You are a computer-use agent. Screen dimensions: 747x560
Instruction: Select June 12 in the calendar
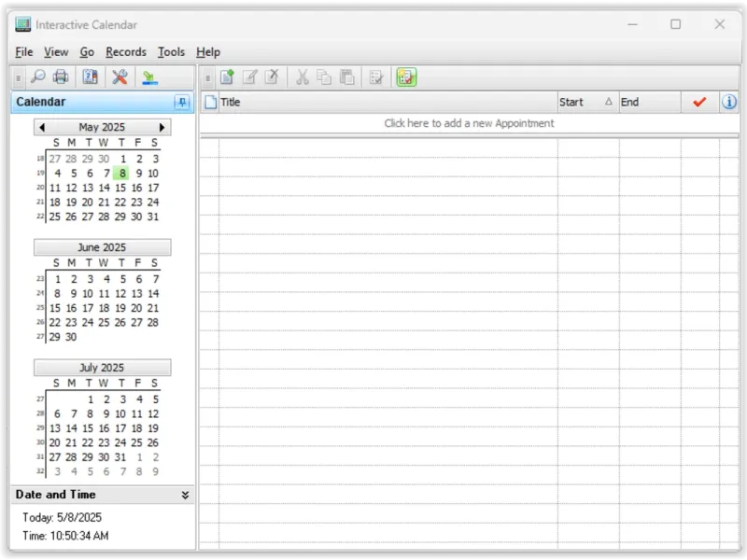(x=120, y=294)
